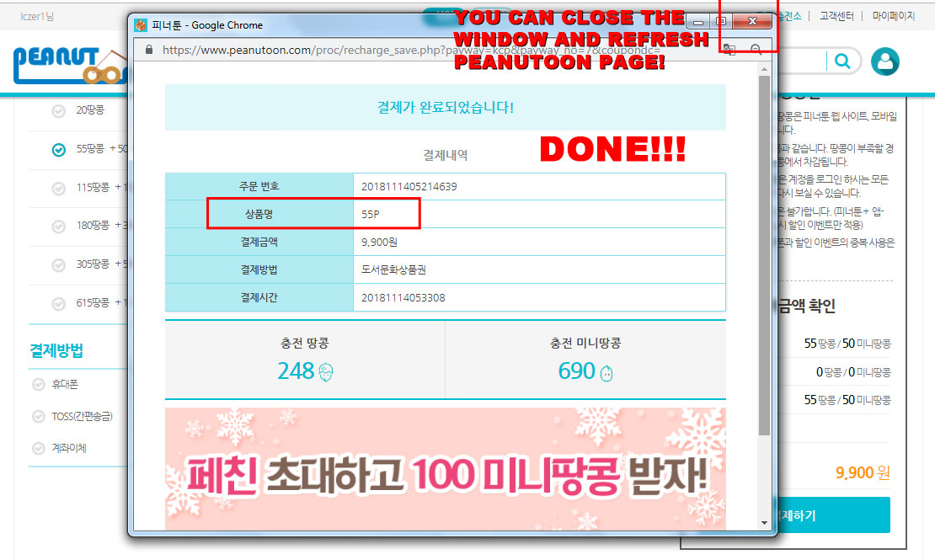Click the Peanutoon logo on the background page
Image resolution: width=935 pixels, height=560 pixels.
[71, 64]
